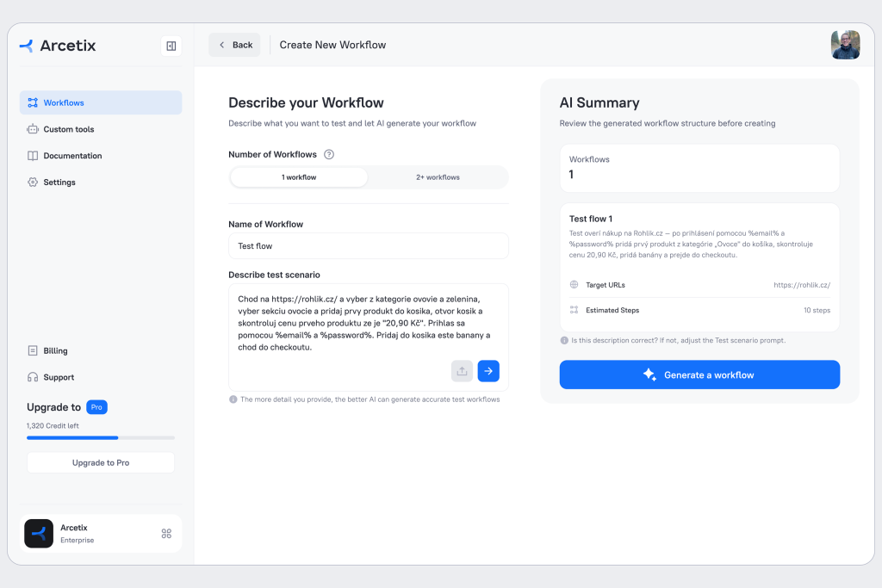This screenshot has width=882, height=588.
Task: Open the user profile avatar
Action: pos(845,45)
